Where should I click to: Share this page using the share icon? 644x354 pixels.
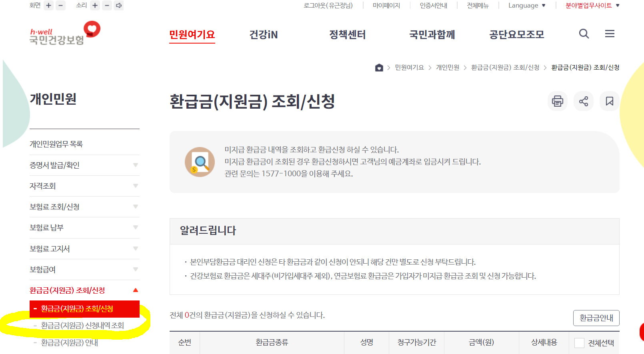click(x=584, y=101)
